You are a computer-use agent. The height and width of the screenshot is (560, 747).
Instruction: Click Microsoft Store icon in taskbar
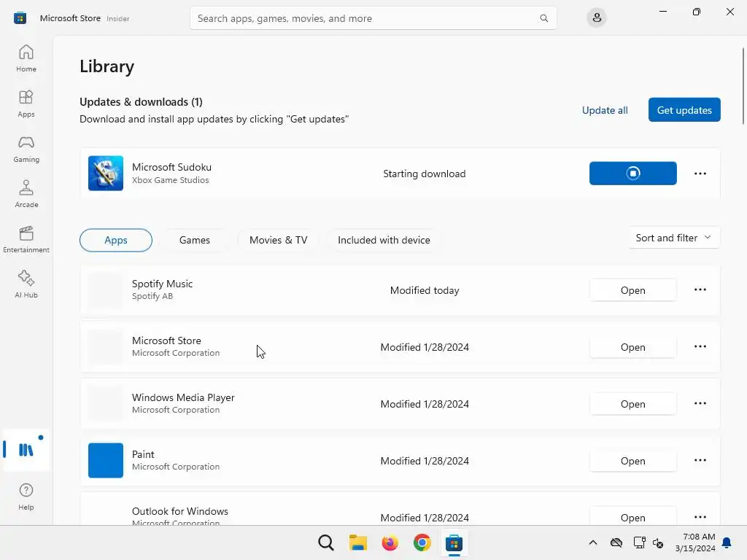click(x=454, y=542)
